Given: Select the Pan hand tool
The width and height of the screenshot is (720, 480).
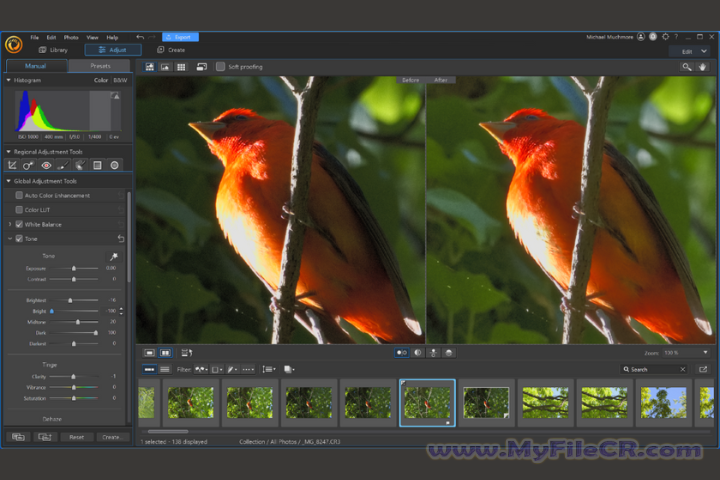Looking at the screenshot, I should [703, 67].
